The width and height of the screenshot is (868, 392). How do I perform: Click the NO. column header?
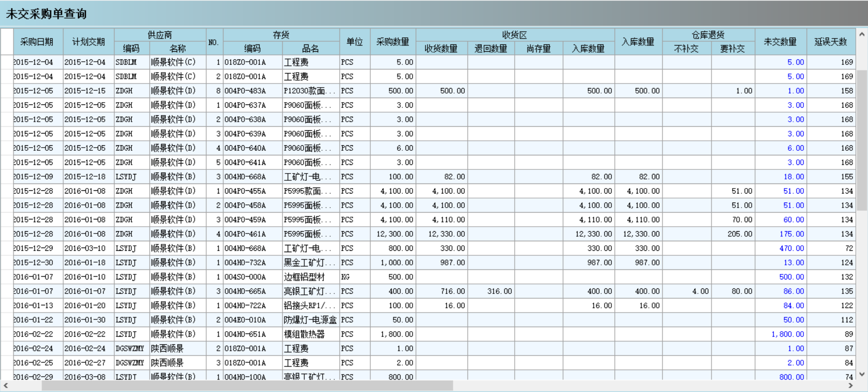point(214,42)
